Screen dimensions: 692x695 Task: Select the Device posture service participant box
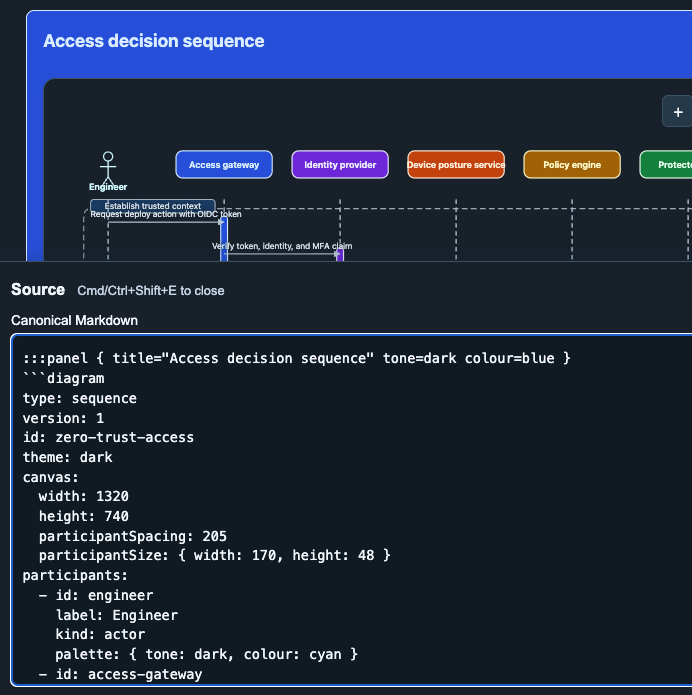[x=456, y=164]
